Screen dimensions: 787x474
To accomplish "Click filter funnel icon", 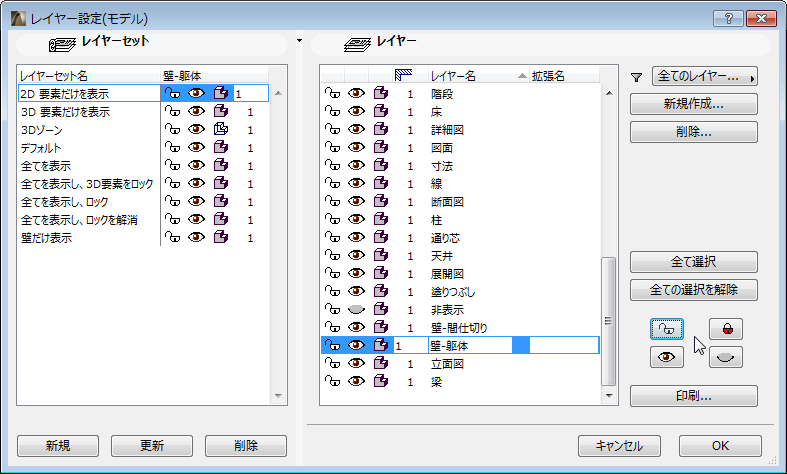I will tap(636, 77).
